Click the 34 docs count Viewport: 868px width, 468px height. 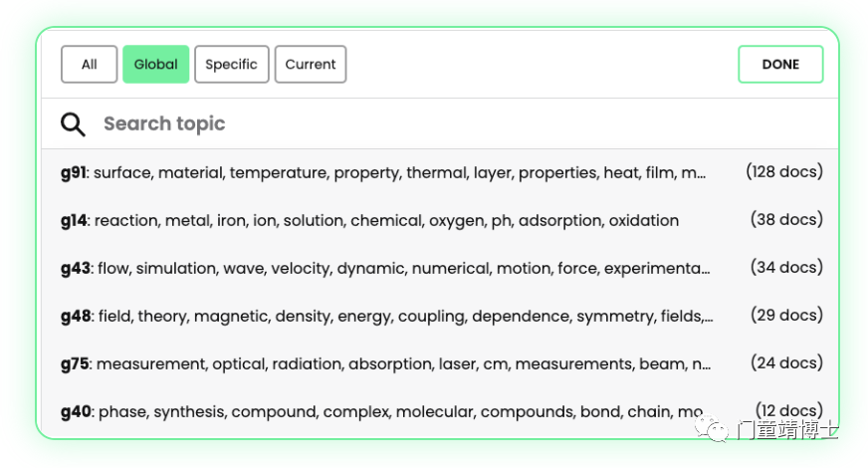(786, 268)
